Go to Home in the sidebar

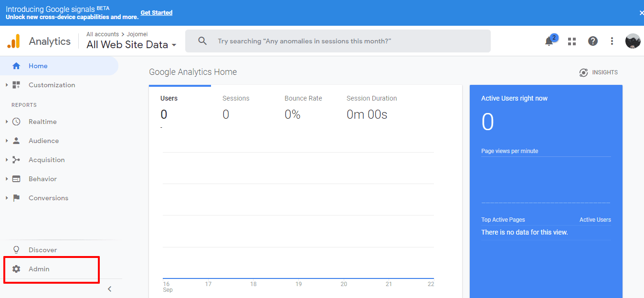59,66
